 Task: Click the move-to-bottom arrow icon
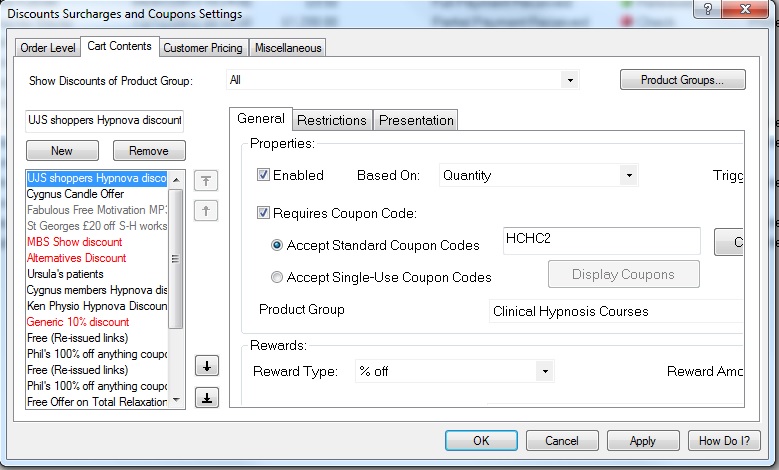pos(205,397)
